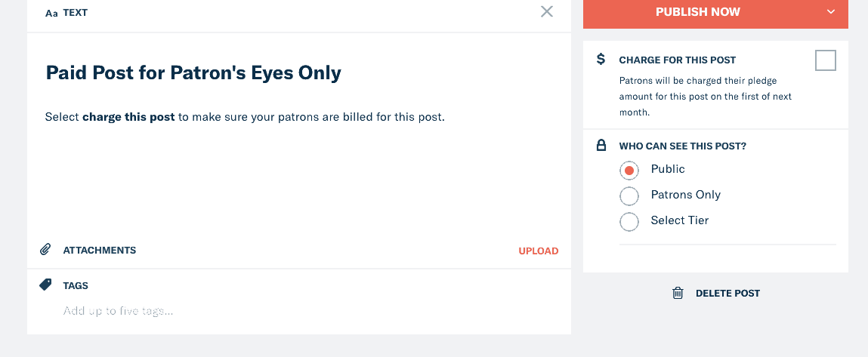This screenshot has height=357, width=868.
Task: Upload an attachment
Action: click(x=538, y=251)
